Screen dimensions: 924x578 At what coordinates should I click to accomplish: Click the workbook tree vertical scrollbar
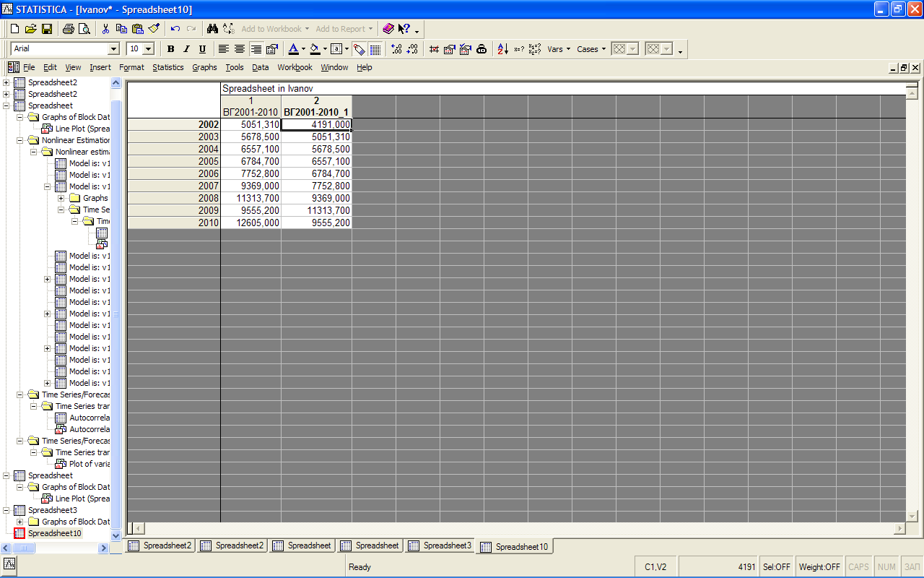tap(116, 309)
